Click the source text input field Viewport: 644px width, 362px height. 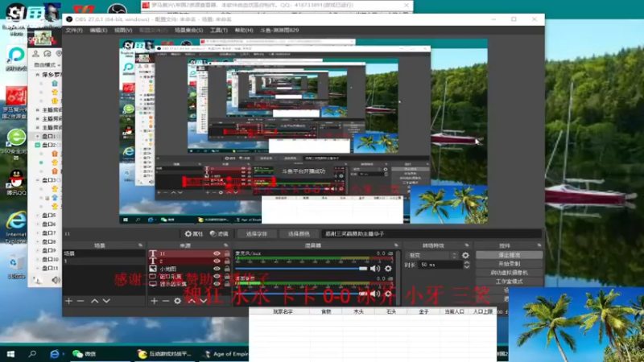point(431,233)
